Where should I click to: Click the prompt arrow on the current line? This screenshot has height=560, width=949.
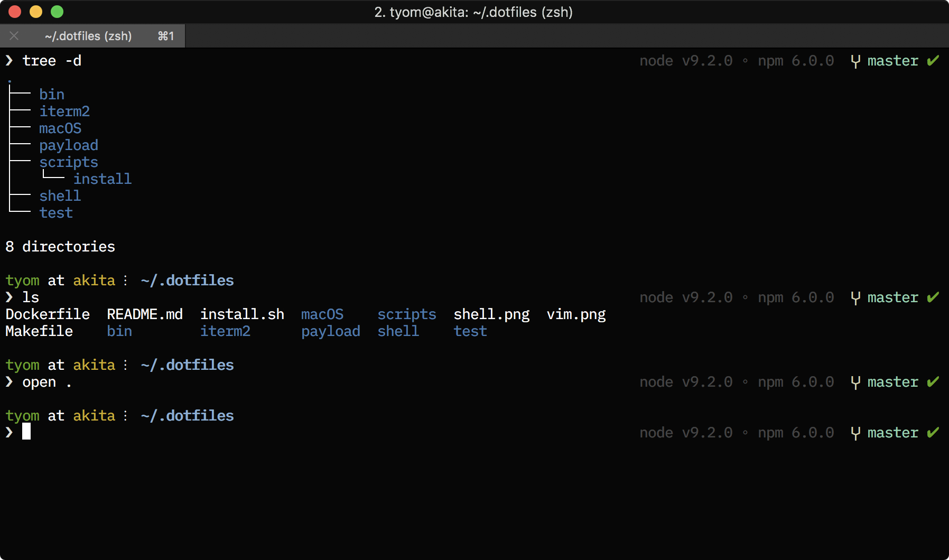click(x=9, y=432)
